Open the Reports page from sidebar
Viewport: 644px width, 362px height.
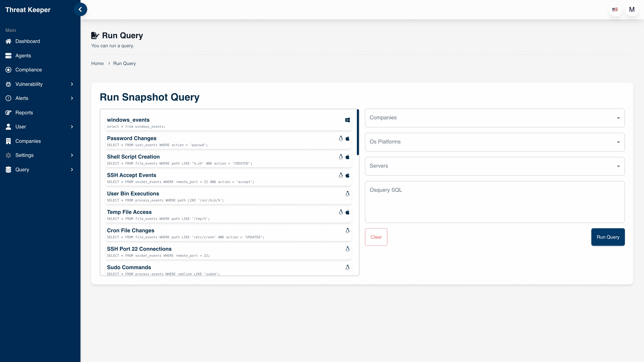24,112
